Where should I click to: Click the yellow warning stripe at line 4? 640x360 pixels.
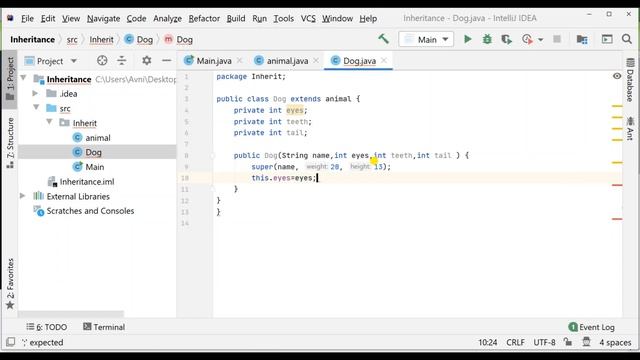tap(617, 106)
